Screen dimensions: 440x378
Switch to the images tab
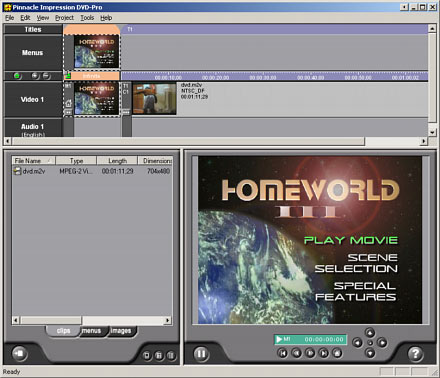(x=121, y=331)
